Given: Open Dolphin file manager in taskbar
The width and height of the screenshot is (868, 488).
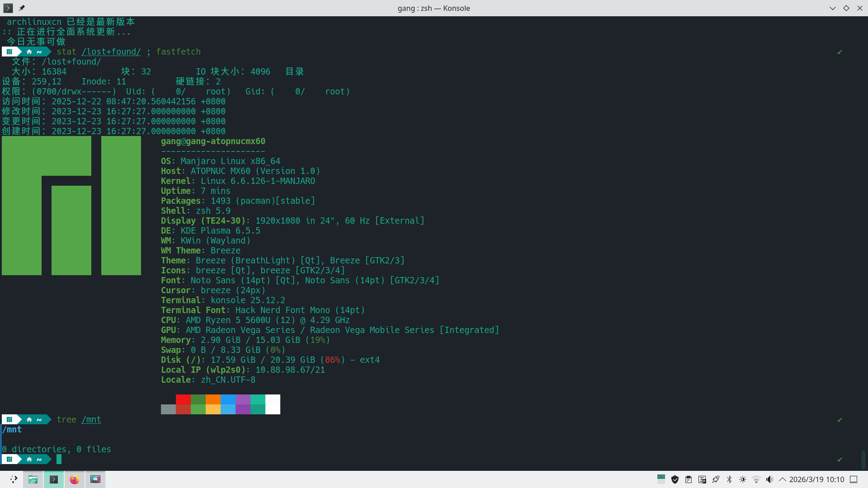Looking at the screenshot, I should 33,479.
